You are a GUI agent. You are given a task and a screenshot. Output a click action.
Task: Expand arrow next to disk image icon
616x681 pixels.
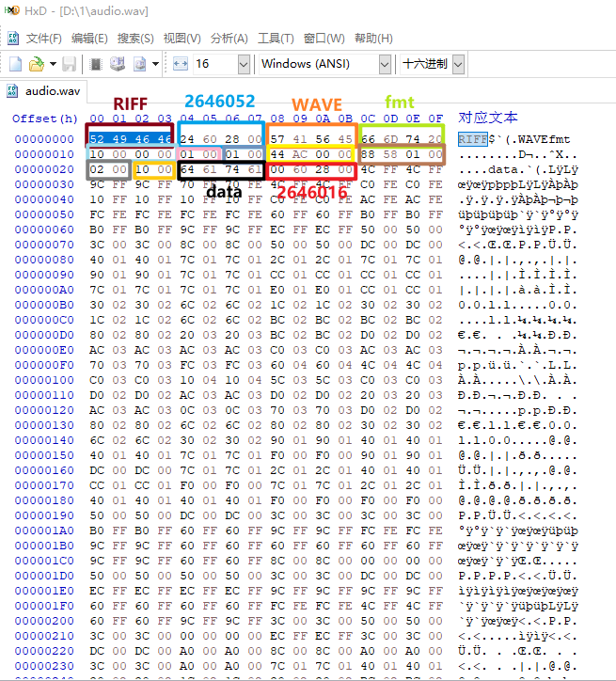(155, 64)
